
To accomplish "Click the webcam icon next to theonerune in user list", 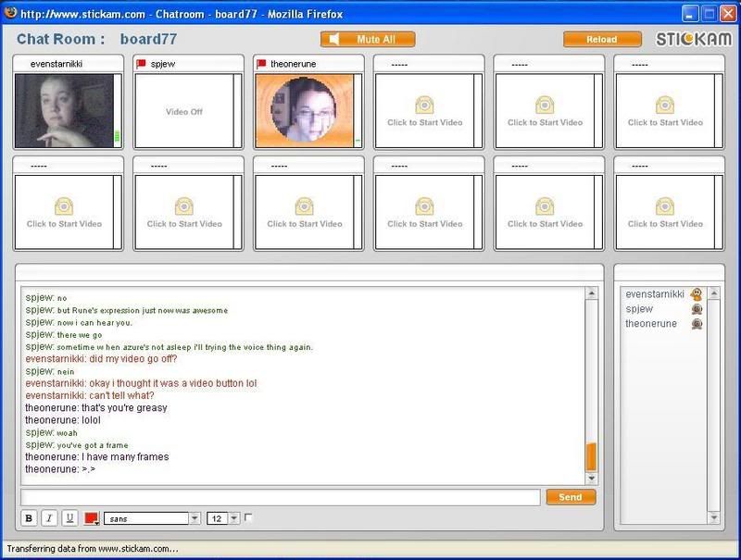I will [697, 324].
